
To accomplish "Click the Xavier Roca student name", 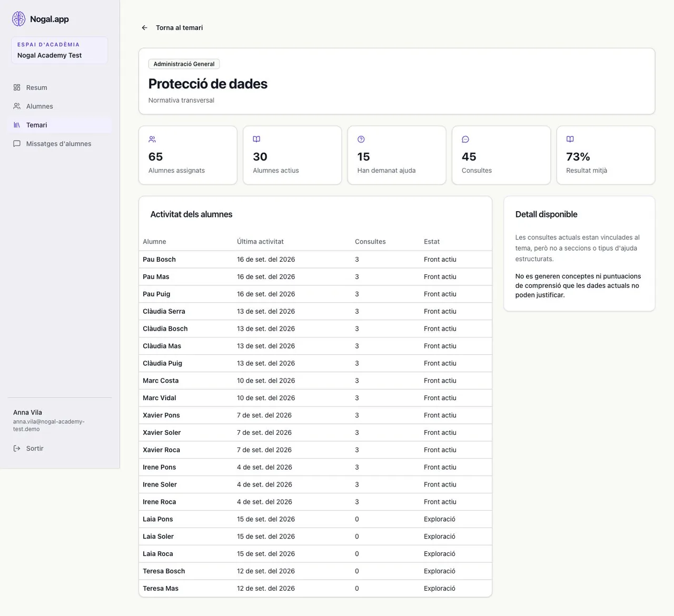I will coord(161,450).
